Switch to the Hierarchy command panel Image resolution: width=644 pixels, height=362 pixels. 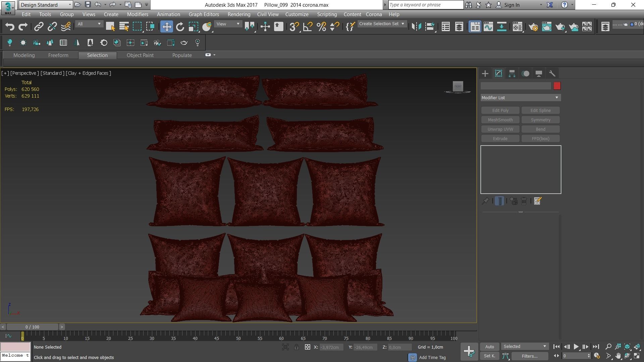(512, 74)
